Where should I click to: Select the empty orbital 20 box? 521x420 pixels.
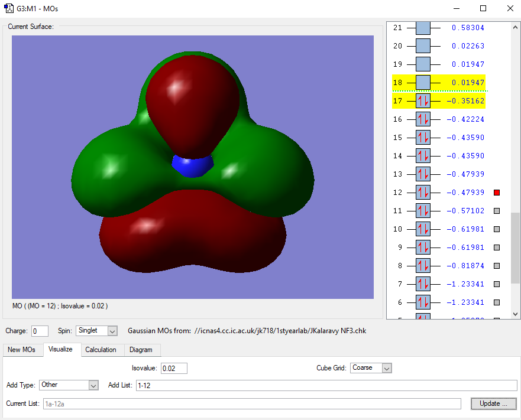pos(423,46)
